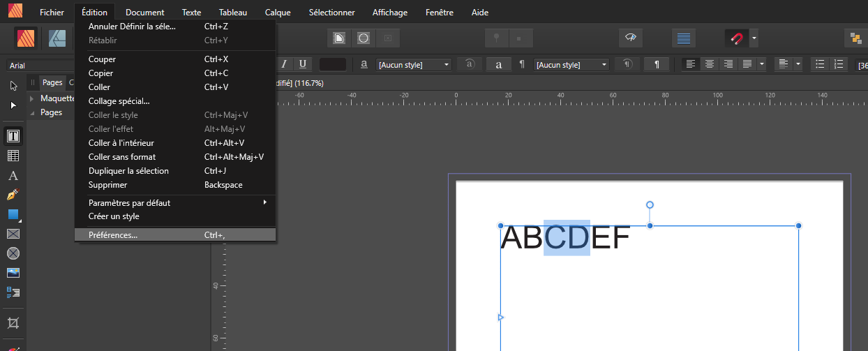Open Paramètres par défaut submenu
This screenshot has height=351, width=868.
[x=175, y=202]
